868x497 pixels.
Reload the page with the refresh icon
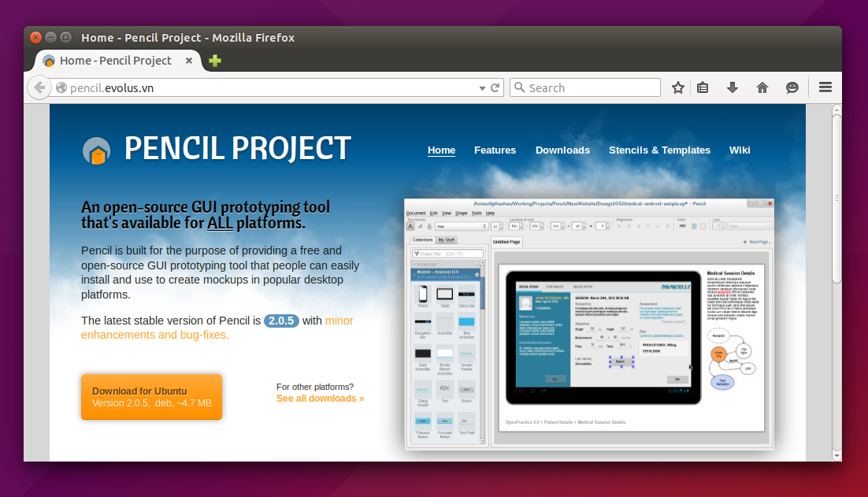click(495, 87)
